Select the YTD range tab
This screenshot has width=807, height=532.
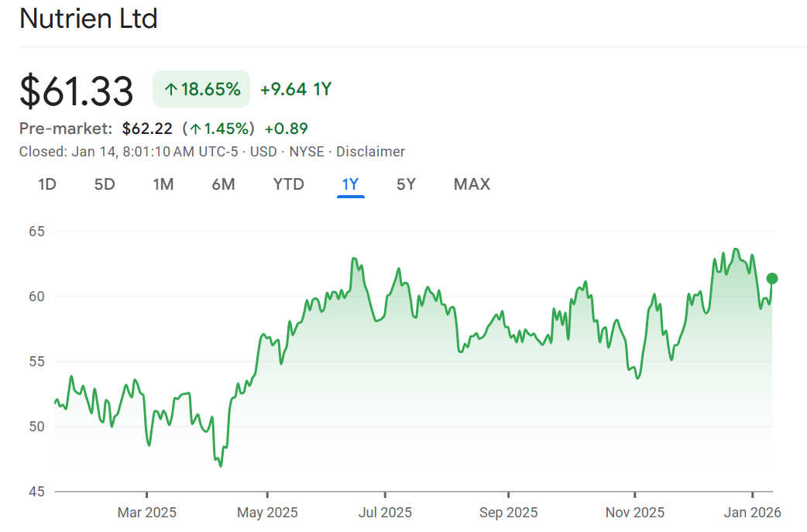tap(288, 184)
